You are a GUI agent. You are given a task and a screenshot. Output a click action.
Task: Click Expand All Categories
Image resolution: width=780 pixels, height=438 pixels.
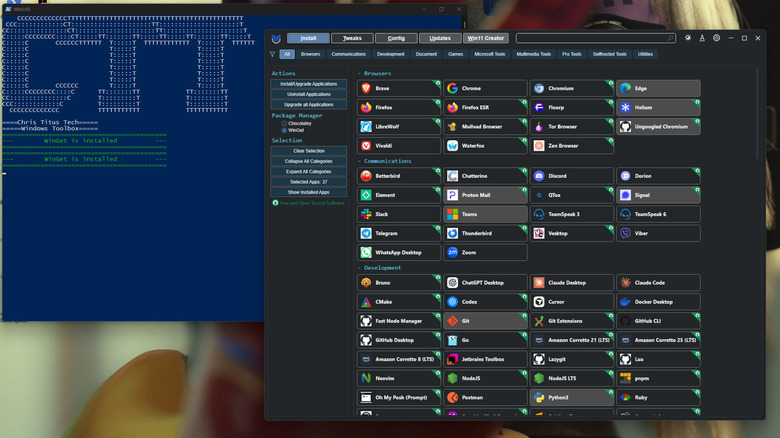coord(308,172)
